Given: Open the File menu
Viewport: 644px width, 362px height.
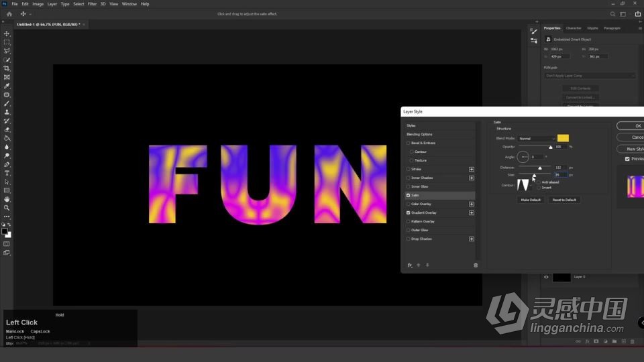Looking at the screenshot, I should tap(14, 4).
